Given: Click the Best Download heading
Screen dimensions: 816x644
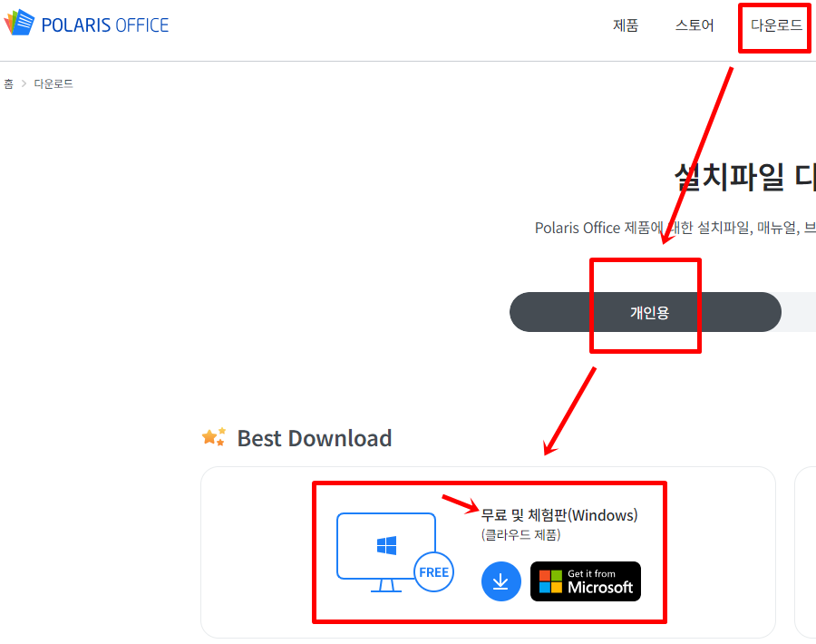Looking at the screenshot, I should 315,438.
